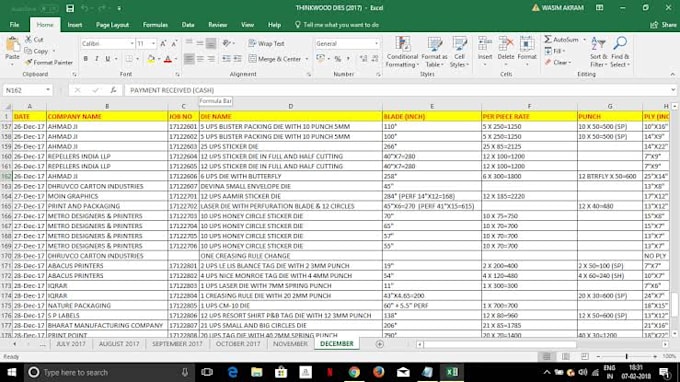This screenshot has height=382, width=680.
Task: Switch to Page Break Preview icon
Action: (x=585, y=356)
